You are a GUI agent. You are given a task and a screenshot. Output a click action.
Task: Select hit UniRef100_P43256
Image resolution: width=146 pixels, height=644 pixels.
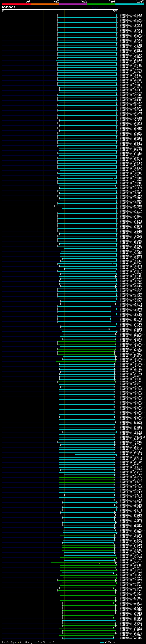(x=131, y=301)
